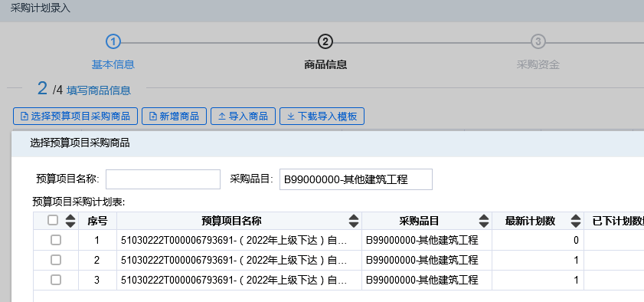The height and width of the screenshot is (302, 644).
Task: Open the 采购资金 step label
Action: (538, 64)
